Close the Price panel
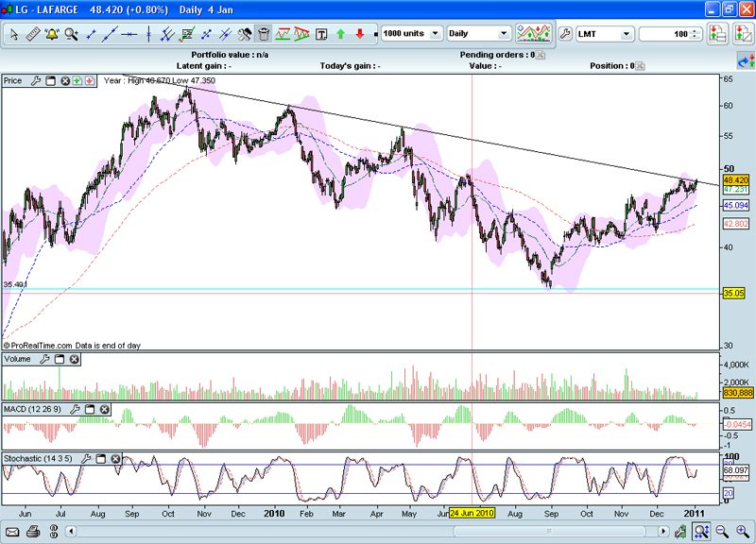The width and height of the screenshot is (756, 544). pos(65,81)
